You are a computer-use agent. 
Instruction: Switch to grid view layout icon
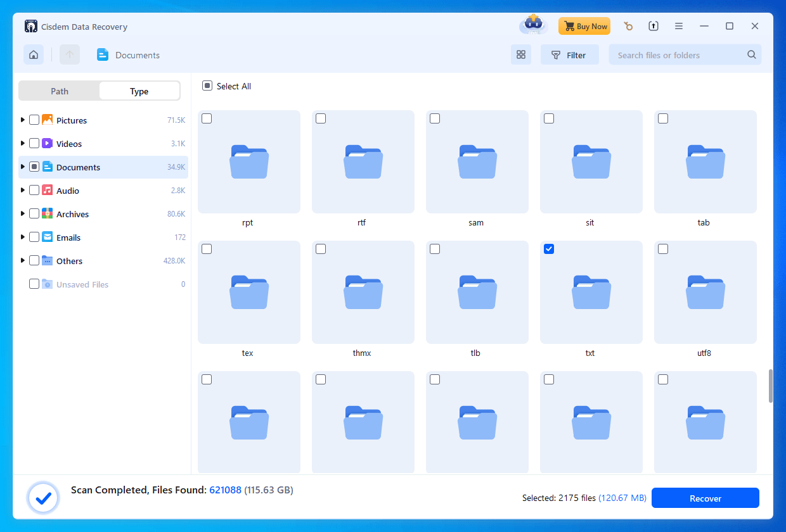(521, 55)
